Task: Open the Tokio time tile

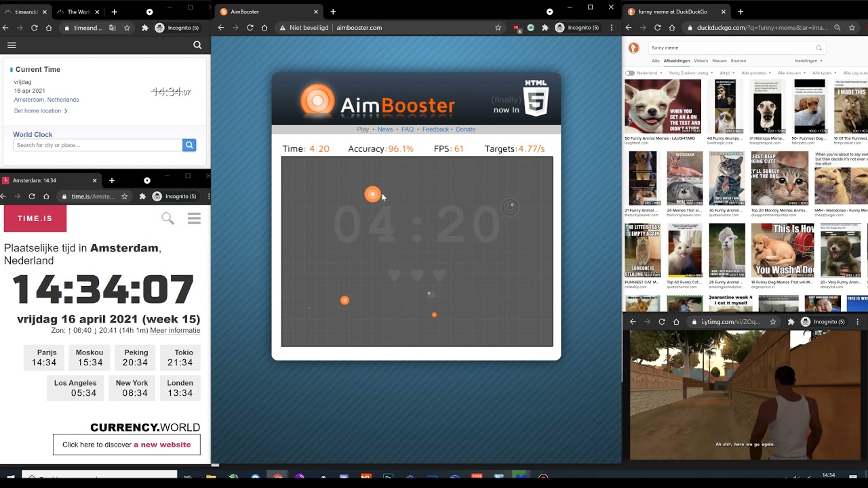Action: pos(180,357)
